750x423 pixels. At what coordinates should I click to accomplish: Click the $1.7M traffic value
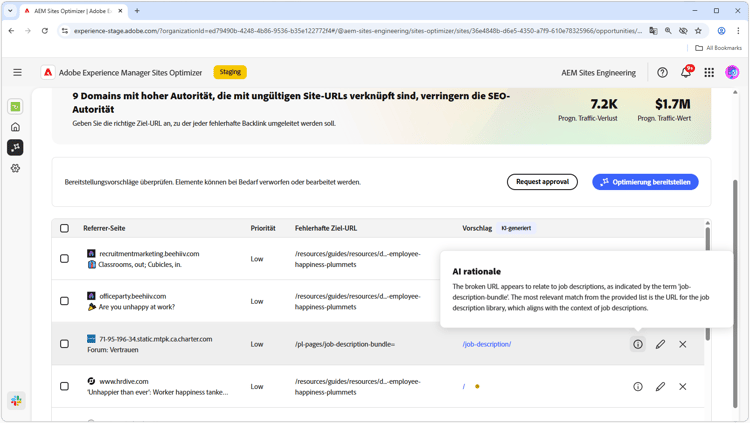673,104
